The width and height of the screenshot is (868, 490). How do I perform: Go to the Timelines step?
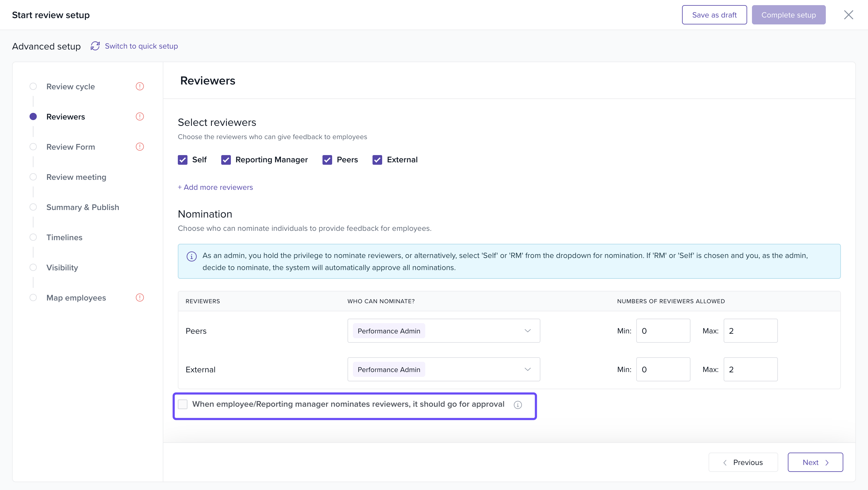(64, 237)
